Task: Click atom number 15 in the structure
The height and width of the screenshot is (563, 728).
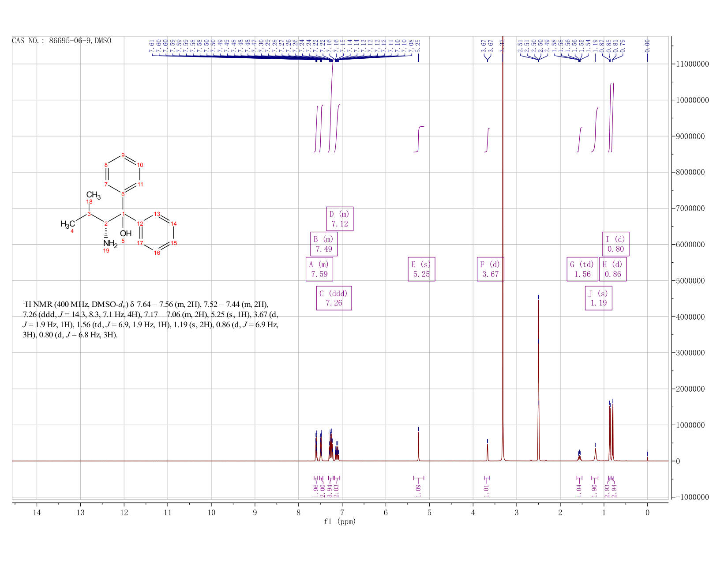Action: point(174,243)
